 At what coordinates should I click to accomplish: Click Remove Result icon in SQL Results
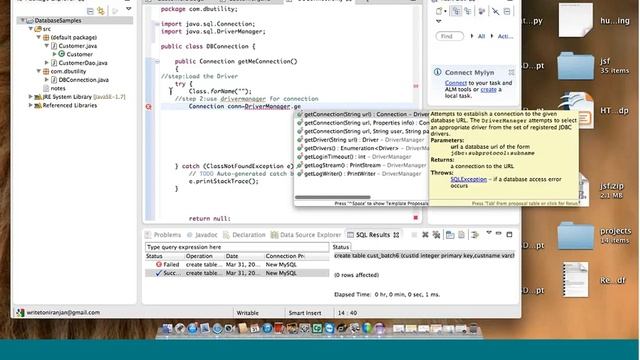[x=425, y=235]
